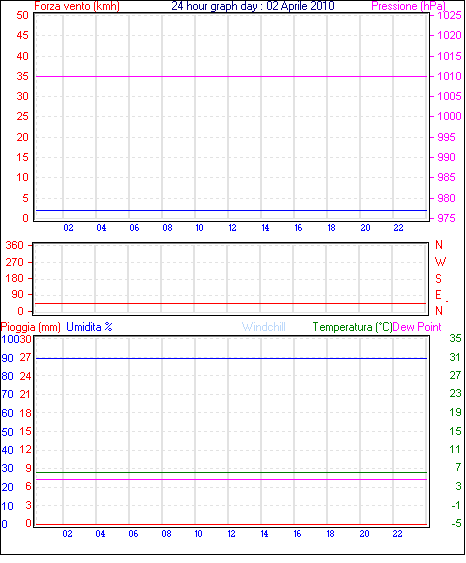
Task: Click the red rain line at zero
Action: coord(232,525)
